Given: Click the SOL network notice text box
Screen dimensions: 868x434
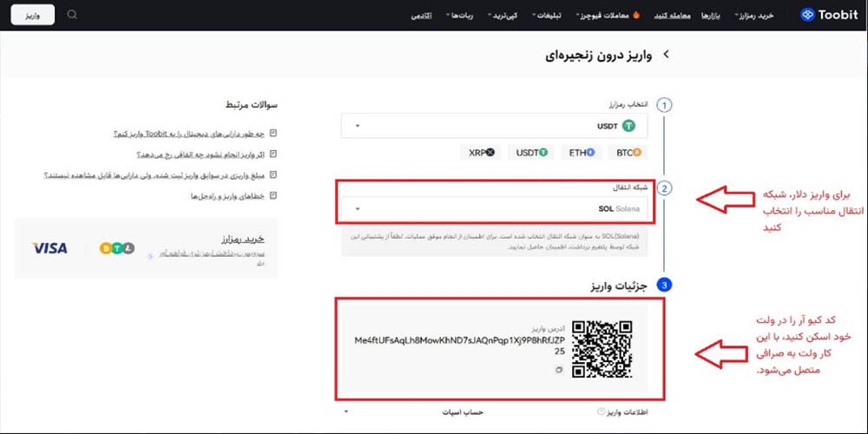Looking at the screenshot, I should tap(495, 241).
